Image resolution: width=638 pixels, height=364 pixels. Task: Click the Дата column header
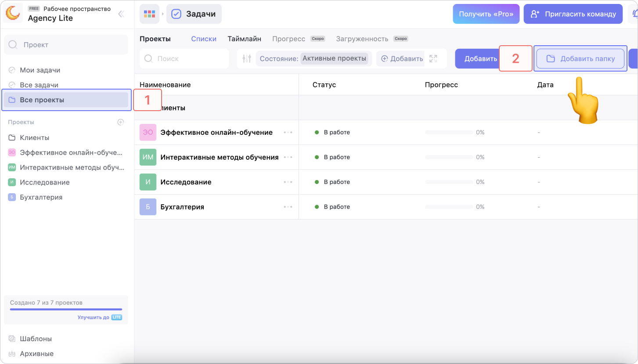coord(545,85)
